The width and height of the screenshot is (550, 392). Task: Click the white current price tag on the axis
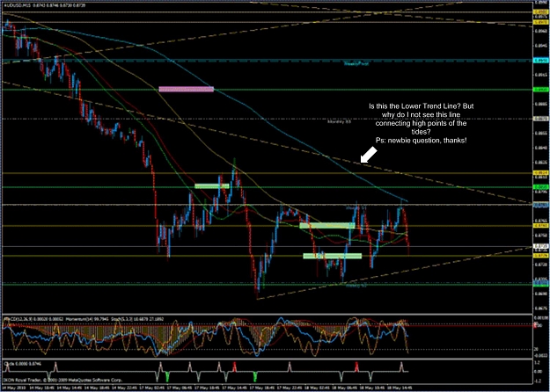[x=541, y=246]
